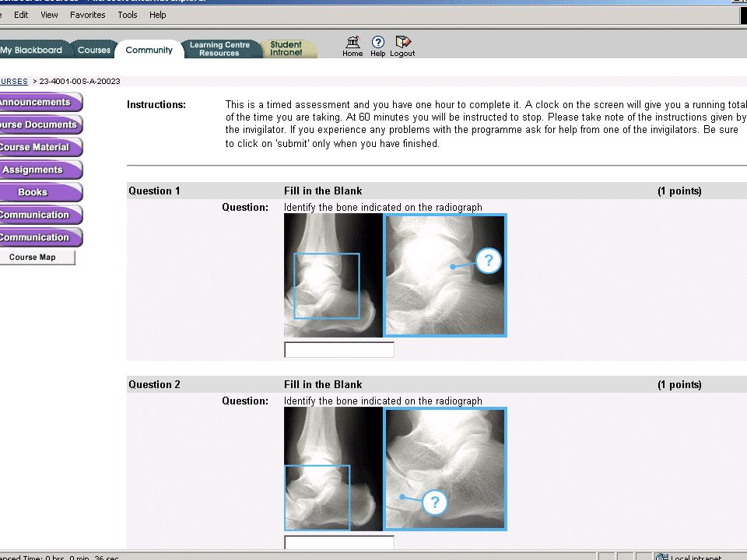747x560 pixels.
Task: Click the Home building icon
Action: click(352, 42)
